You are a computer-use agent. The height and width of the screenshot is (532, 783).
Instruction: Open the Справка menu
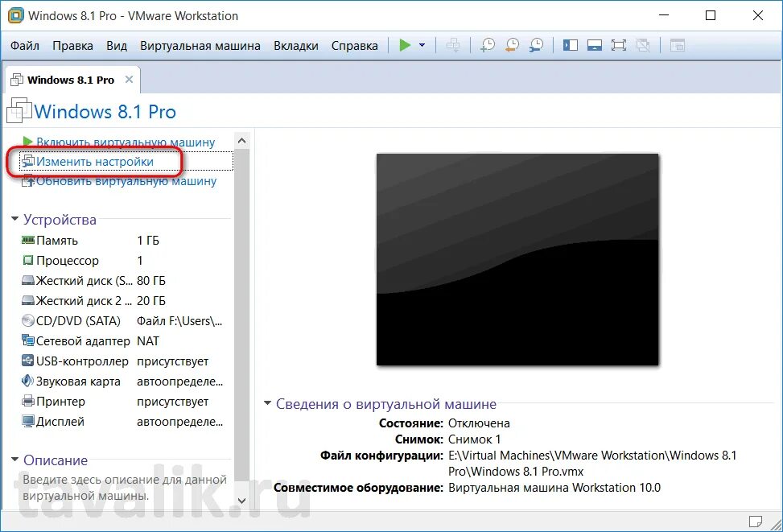(355, 45)
